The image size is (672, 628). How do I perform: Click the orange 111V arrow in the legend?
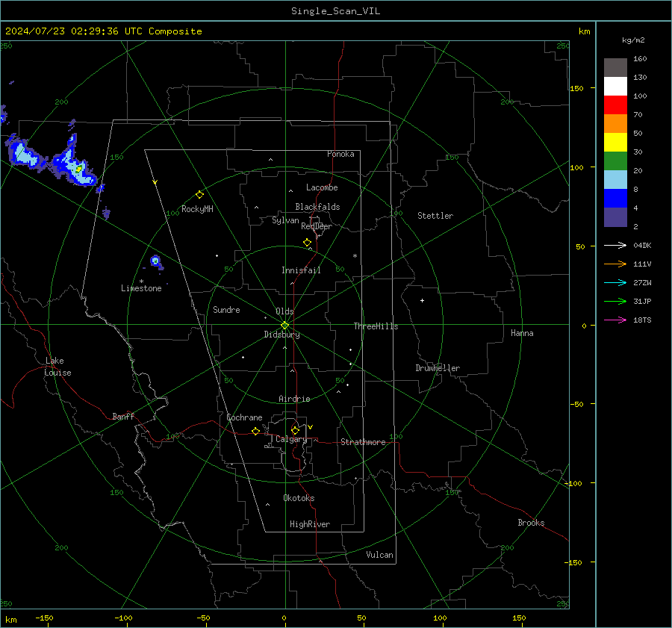pyautogui.click(x=615, y=264)
